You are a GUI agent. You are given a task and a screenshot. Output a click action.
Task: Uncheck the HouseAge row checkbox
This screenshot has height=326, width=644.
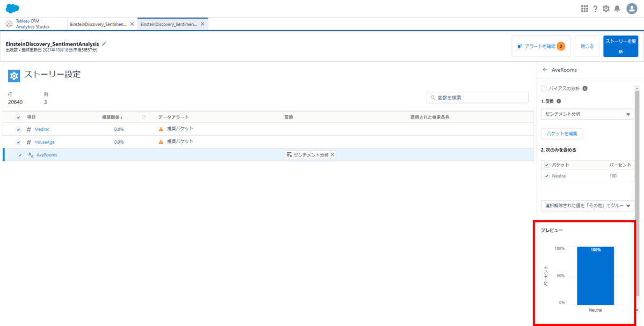(18, 142)
